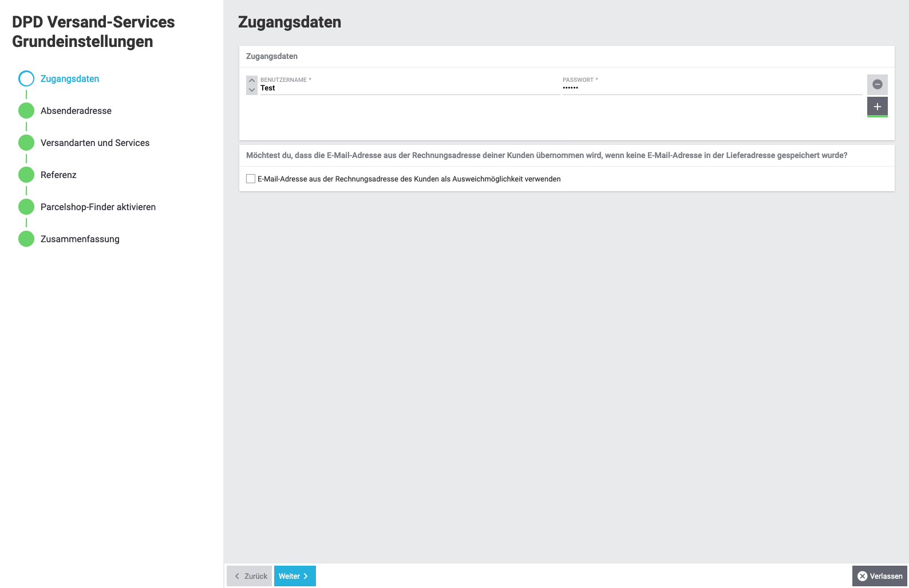
Task: Click the Möchtest du question text
Action: [x=547, y=155]
